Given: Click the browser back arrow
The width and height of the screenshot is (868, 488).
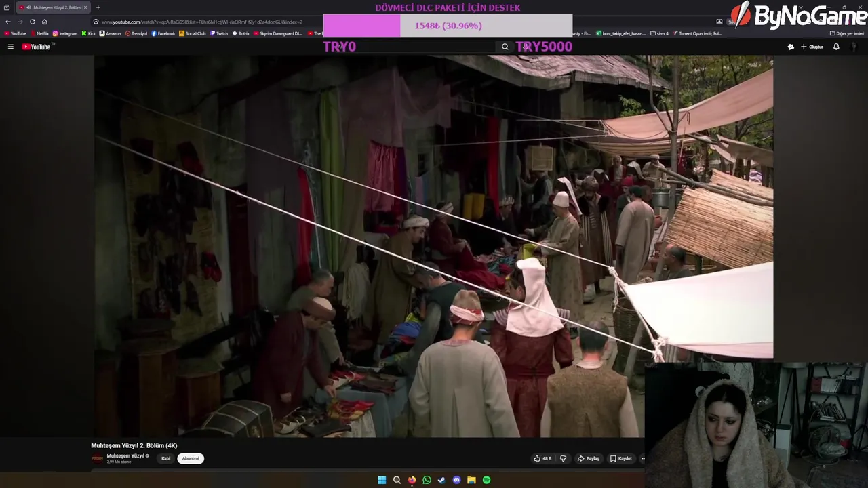Looking at the screenshot, I should point(8,22).
